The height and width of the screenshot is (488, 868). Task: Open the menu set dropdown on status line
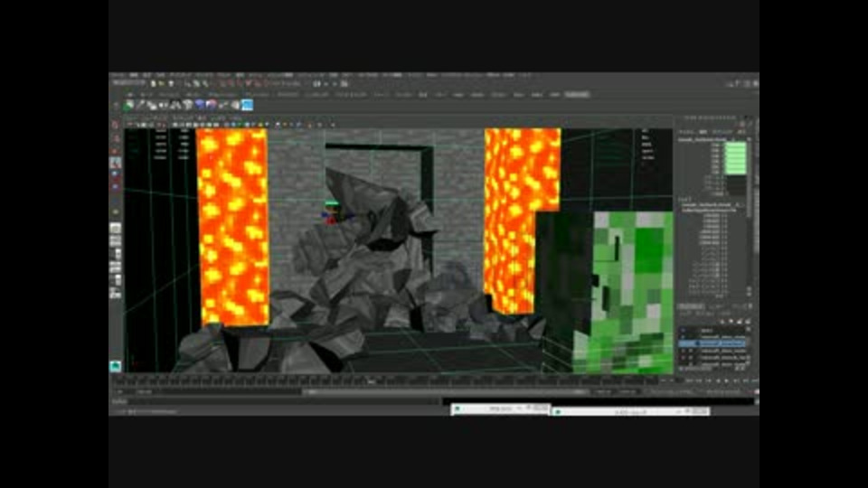click(x=128, y=83)
